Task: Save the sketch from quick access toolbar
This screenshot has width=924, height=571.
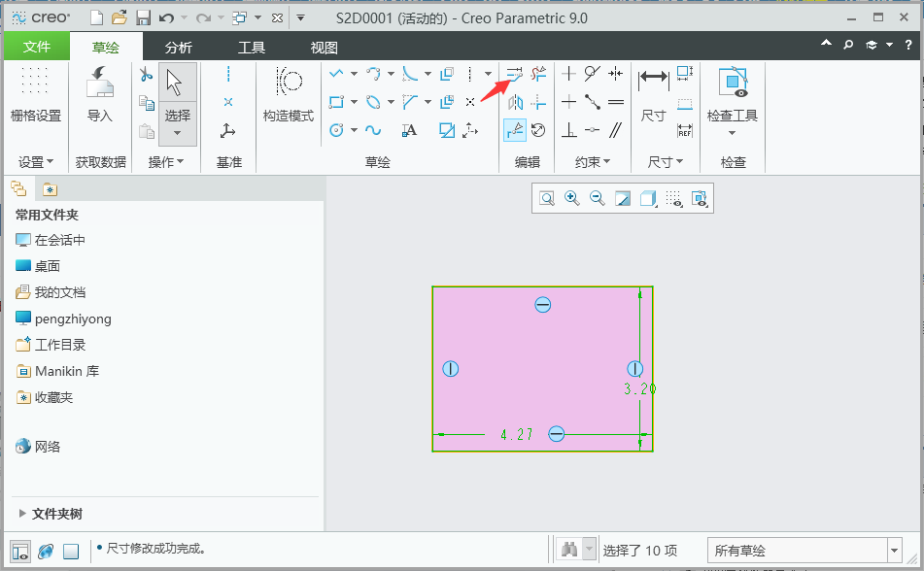Action: click(x=143, y=18)
